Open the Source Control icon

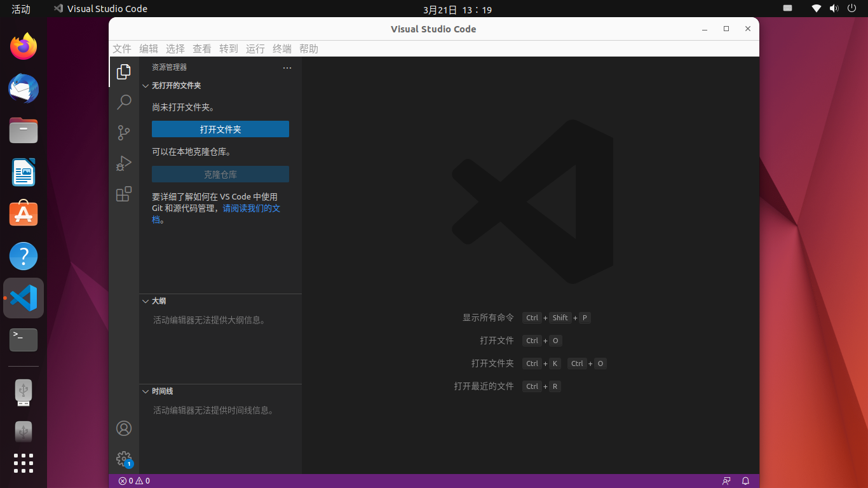click(x=124, y=132)
